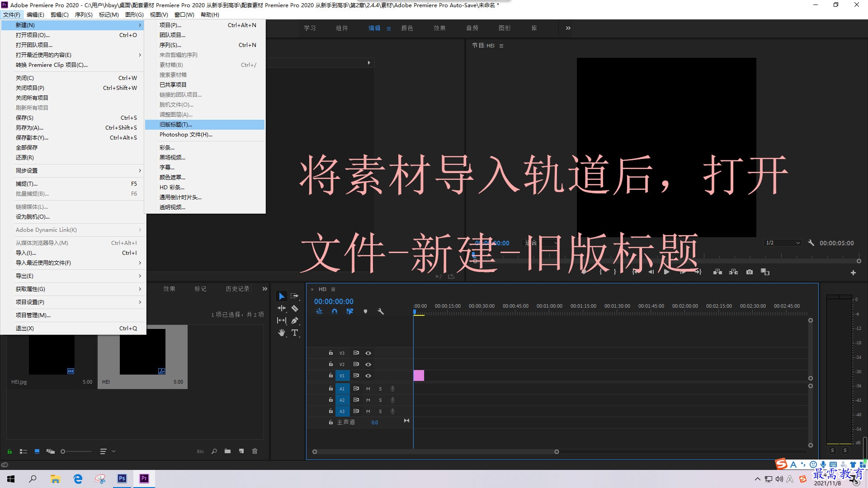This screenshot has width=868, height=488.
Task: Click the Find magnifier in the project panel
Action: coord(214,451)
